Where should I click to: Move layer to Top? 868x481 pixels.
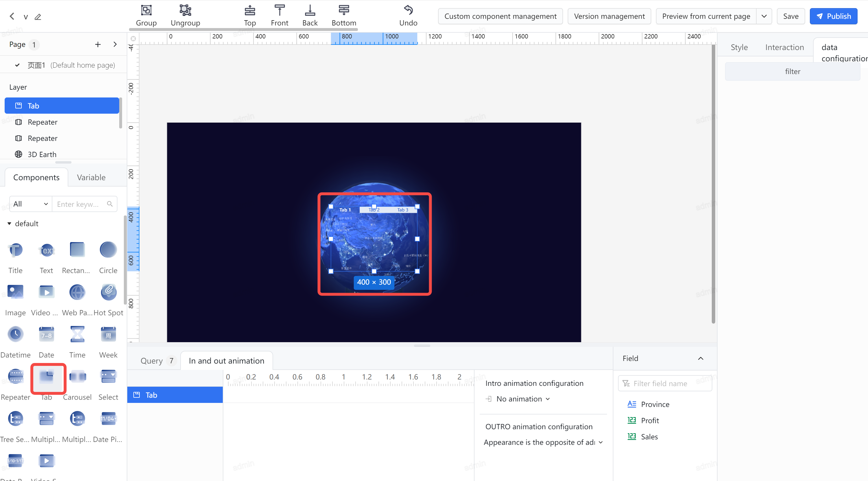tap(250, 16)
